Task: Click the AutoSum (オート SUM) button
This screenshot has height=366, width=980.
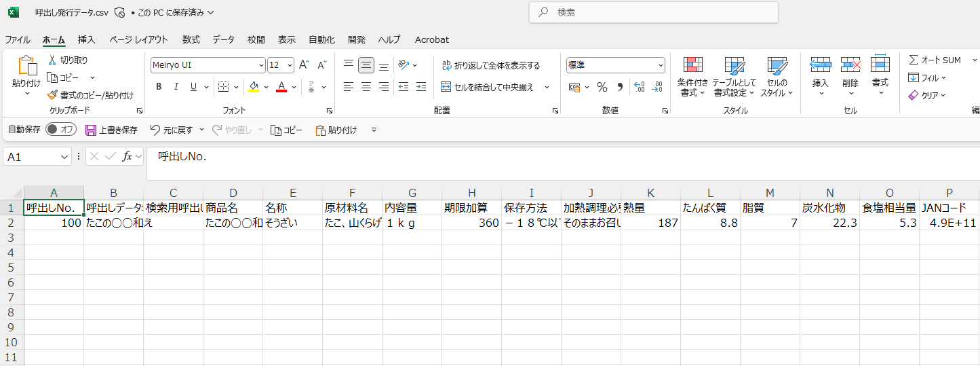Action: pyautogui.click(x=935, y=60)
